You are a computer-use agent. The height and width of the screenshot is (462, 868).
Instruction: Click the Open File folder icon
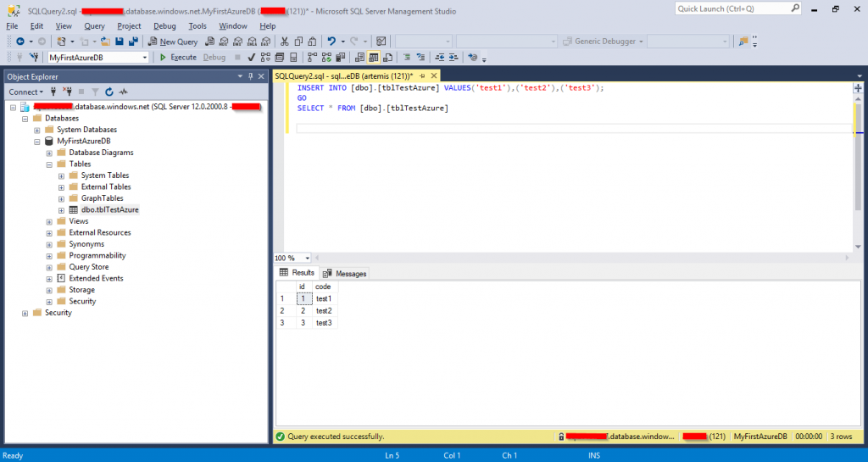click(105, 42)
